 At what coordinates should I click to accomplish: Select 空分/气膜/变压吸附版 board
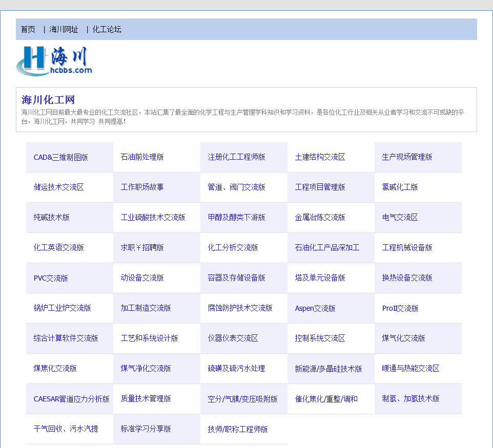[242, 399]
